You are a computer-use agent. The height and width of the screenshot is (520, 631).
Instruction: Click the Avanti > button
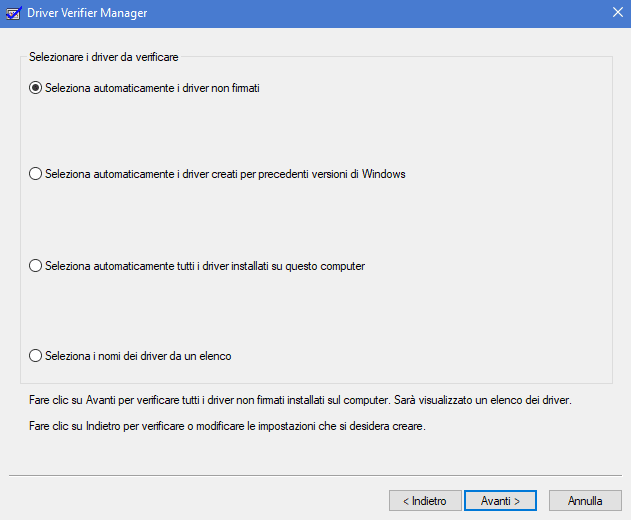click(x=500, y=500)
